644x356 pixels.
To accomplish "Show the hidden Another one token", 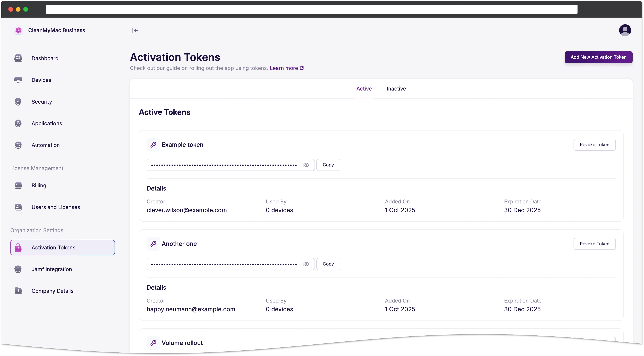I will tap(306, 264).
